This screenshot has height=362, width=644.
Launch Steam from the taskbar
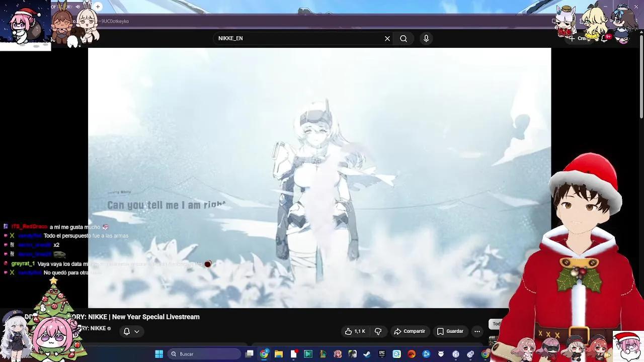coord(367,354)
